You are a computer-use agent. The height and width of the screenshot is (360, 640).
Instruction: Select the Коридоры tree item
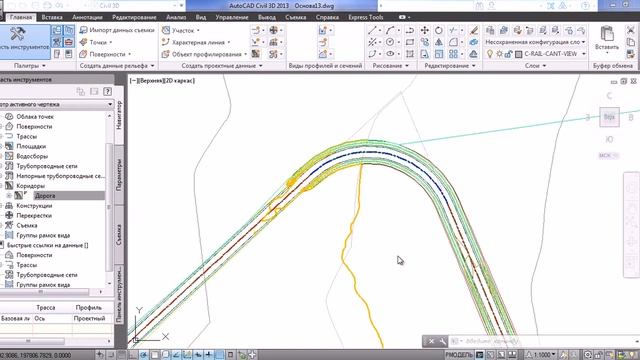31,186
